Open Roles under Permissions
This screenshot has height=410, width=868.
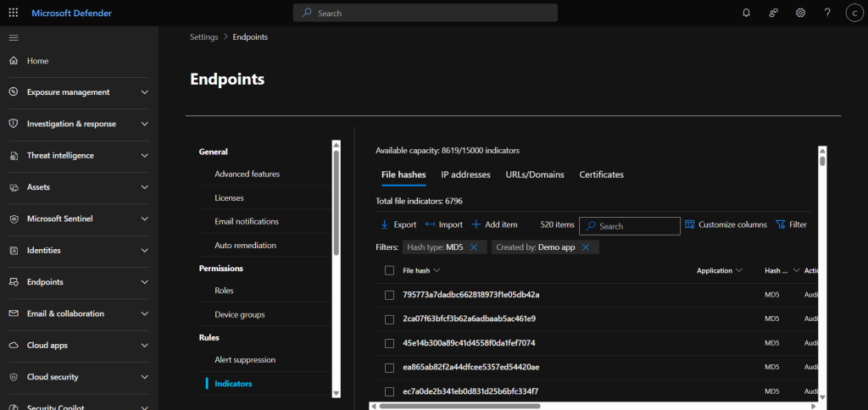pyautogui.click(x=224, y=291)
